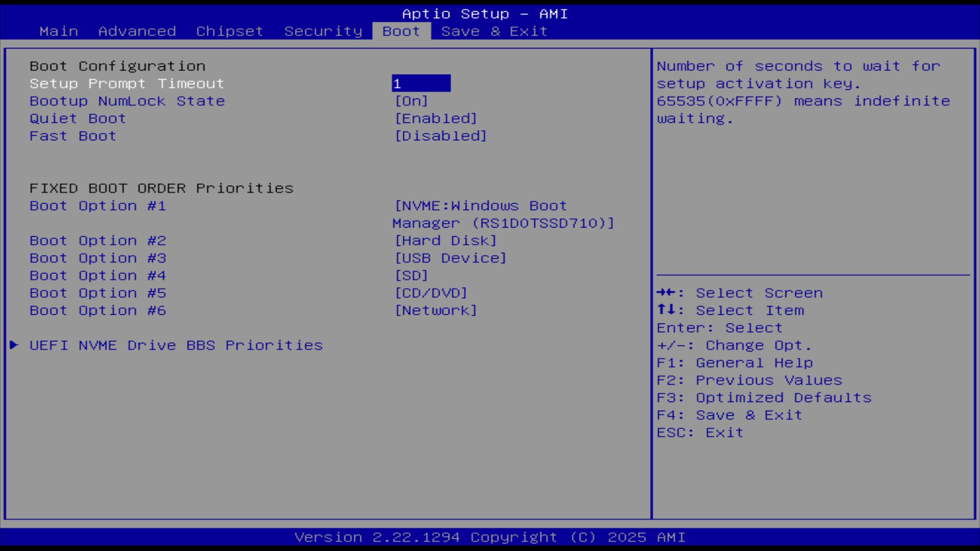Open Boot Option #2 Hard Disk dropdown
The width and height of the screenshot is (980, 551).
tap(445, 241)
